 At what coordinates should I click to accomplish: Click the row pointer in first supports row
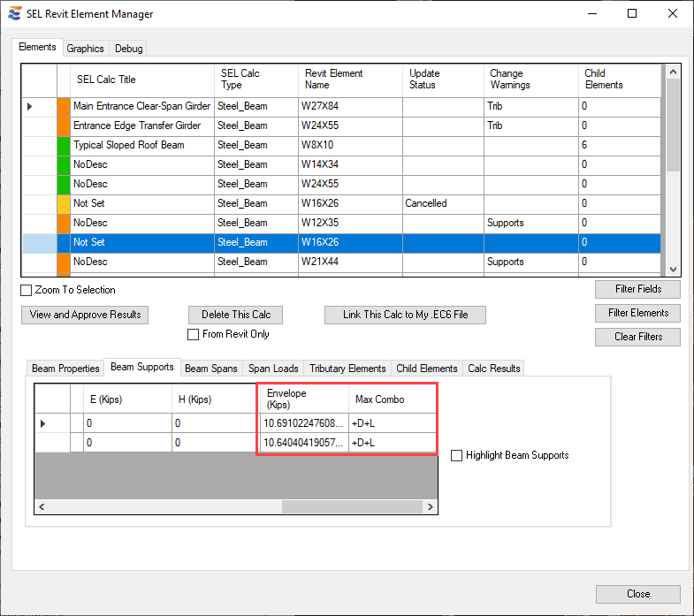pos(43,423)
